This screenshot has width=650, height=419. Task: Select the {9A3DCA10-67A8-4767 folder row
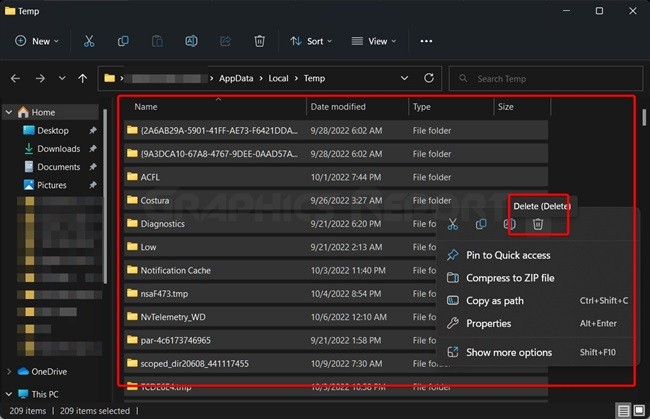coord(336,154)
